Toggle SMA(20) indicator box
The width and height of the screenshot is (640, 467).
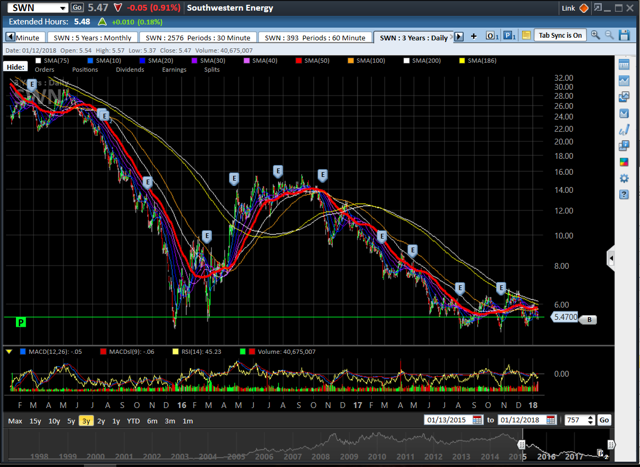142,60
